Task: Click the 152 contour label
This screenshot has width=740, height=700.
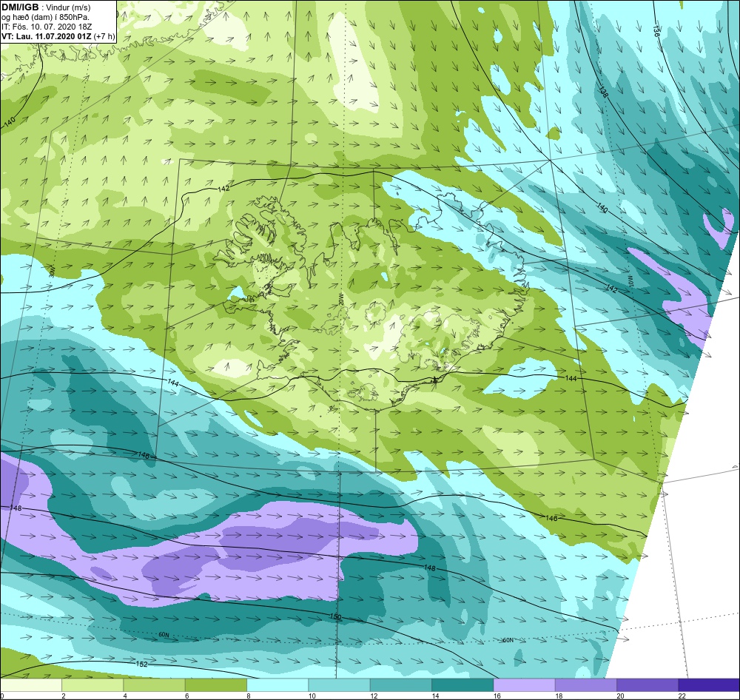Action: pos(141,664)
